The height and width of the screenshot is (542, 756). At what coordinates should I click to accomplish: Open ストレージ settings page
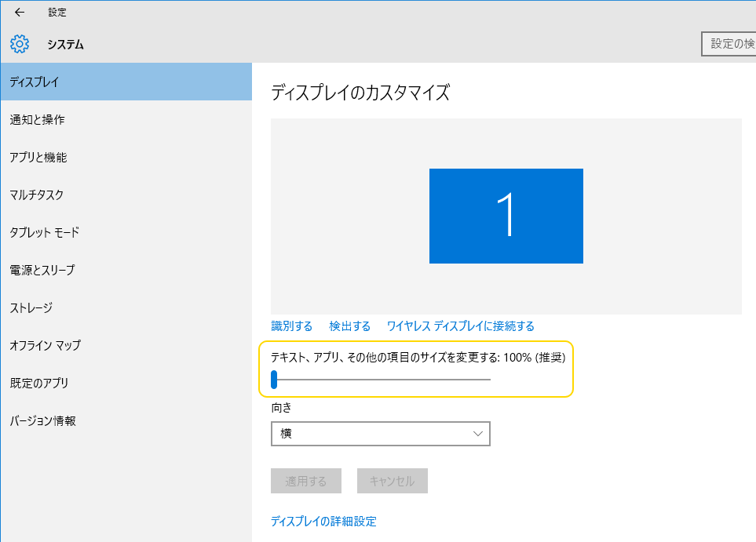click(126, 307)
